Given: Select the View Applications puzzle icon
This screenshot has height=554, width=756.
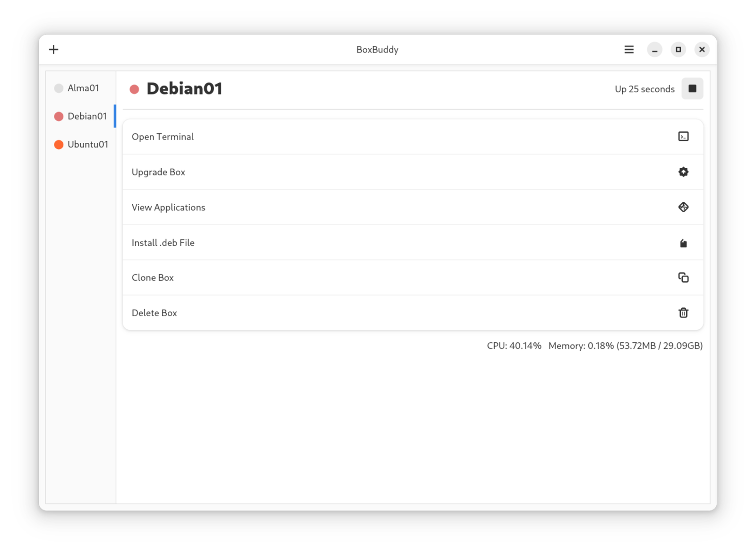Looking at the screenshot, I should [x=684, y=207].
